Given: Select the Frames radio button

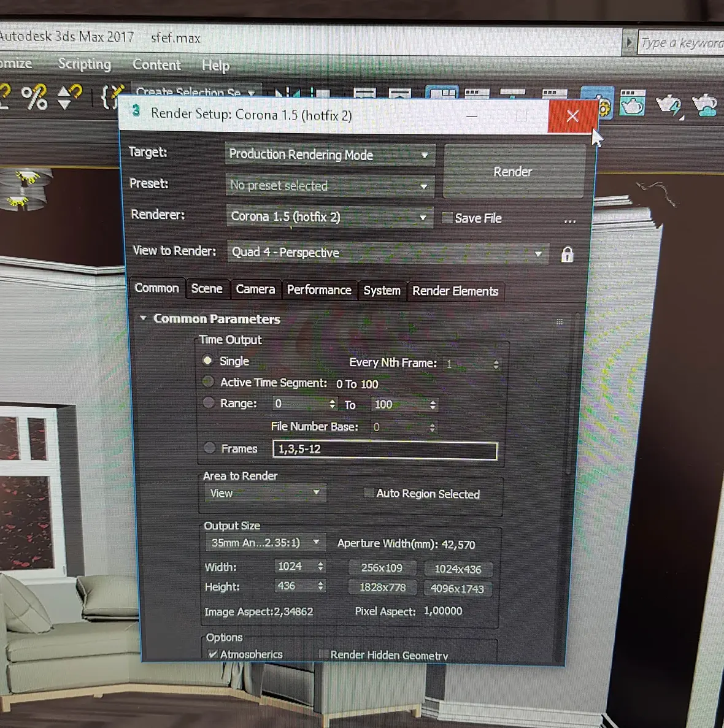Looking at the screenshot, I should coord(210,448).
